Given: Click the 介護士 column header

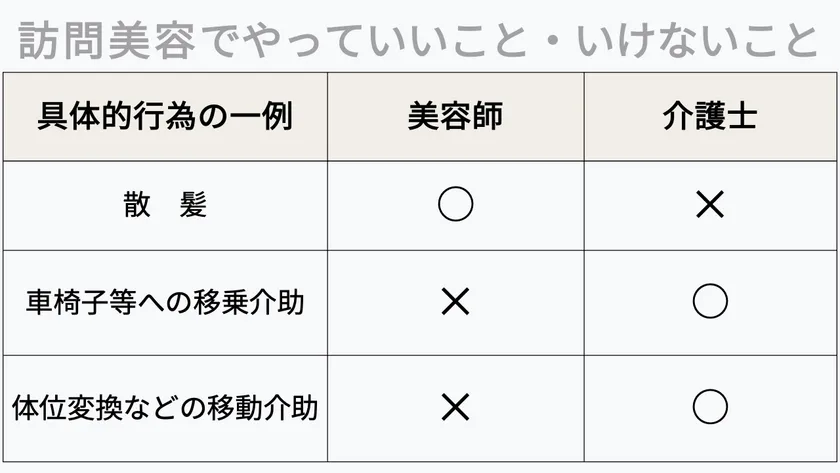Looking at the screenshot, I should (x=710, y=117).
